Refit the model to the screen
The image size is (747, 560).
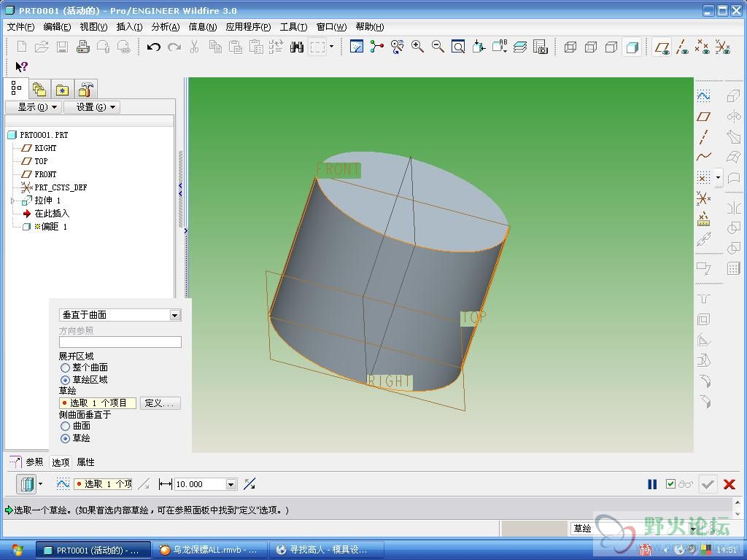458,47
